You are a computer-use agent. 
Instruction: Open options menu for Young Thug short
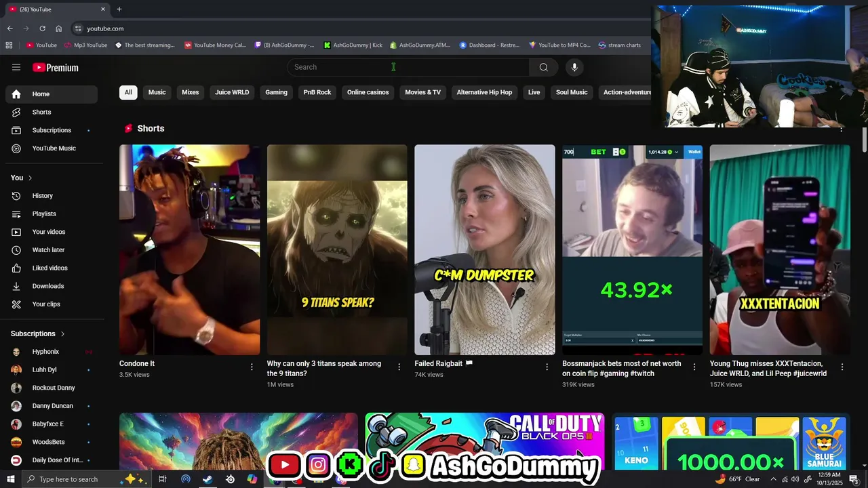[842, 367]
